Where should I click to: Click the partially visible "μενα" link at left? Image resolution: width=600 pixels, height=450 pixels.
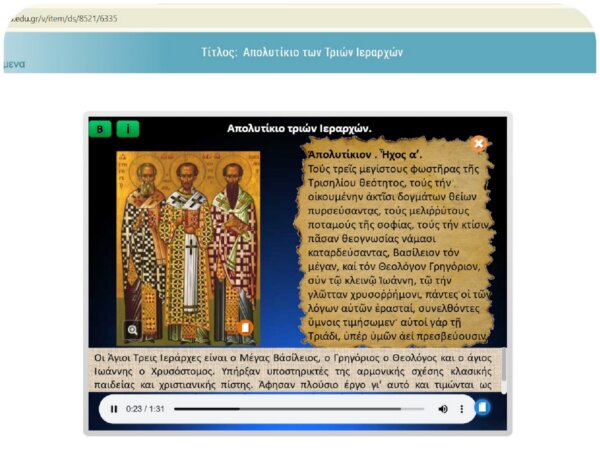click(x=13, y=63)
